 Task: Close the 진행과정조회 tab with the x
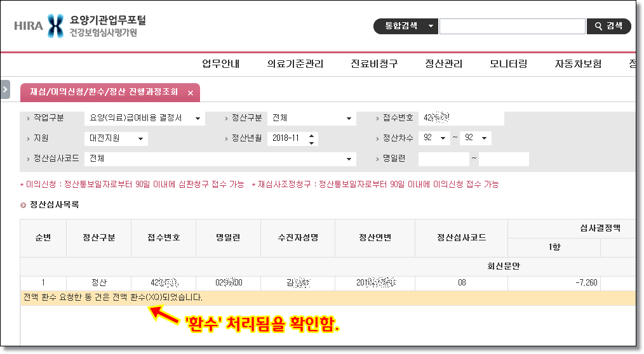(190, 93)
